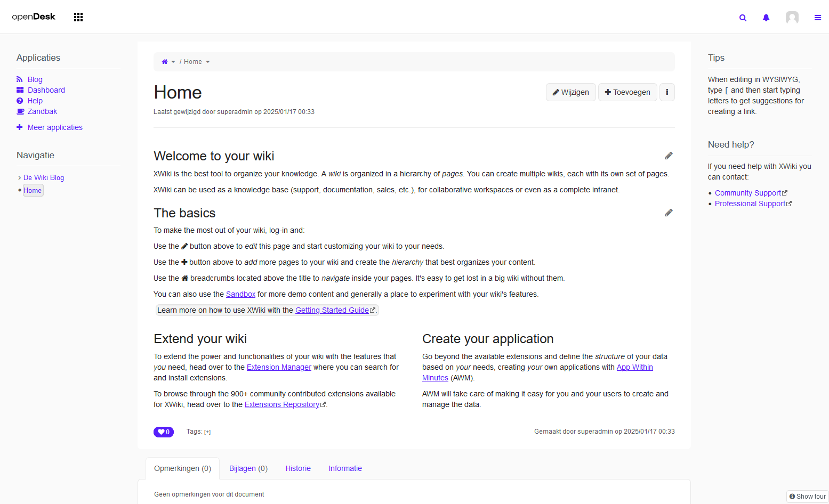Click the home breadcrumb icon
Image resolution: width=829 pixels, height=504 pixels.
[165, 62]
